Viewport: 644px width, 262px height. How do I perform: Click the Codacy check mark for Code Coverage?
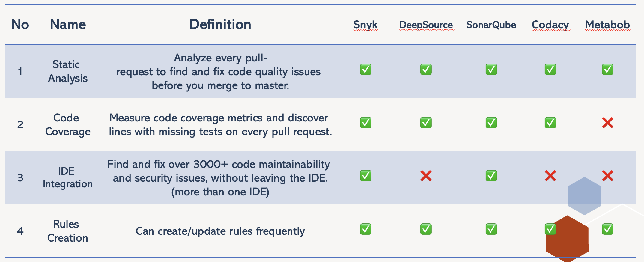click(550, 123)
